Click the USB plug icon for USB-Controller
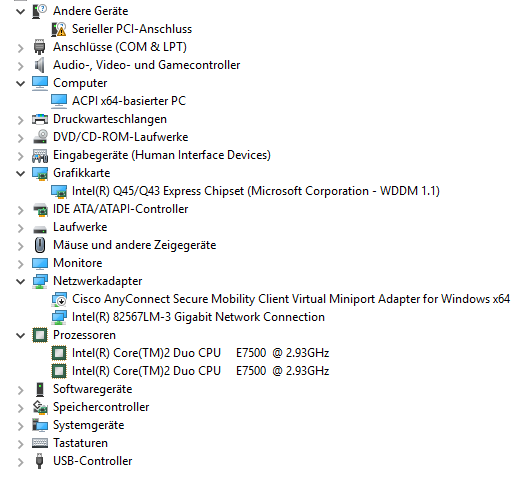Screen dimensions: 528x480 coord(39,461)
